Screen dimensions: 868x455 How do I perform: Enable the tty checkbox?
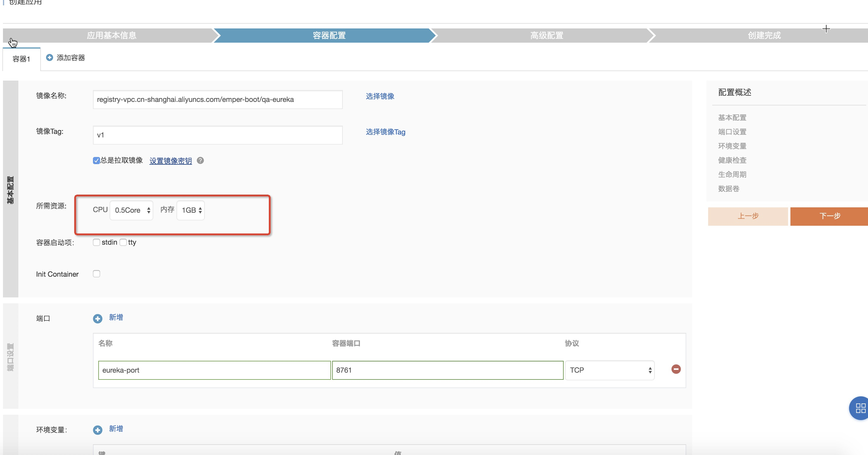pos(123,242)
